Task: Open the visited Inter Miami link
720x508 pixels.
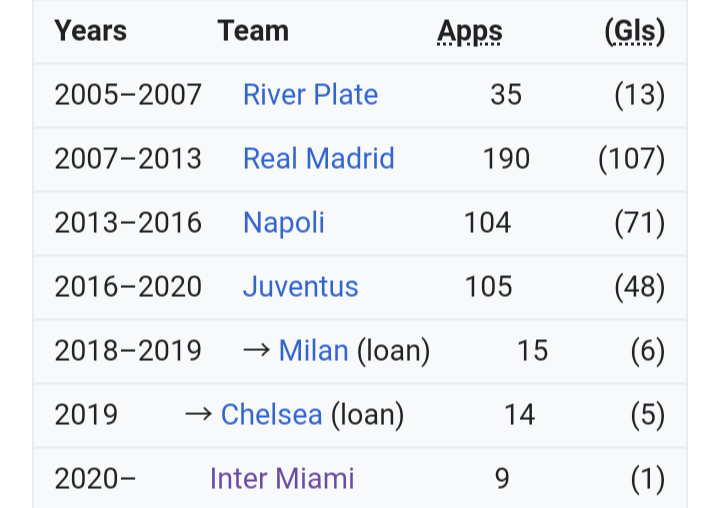Action: (282, 479)
